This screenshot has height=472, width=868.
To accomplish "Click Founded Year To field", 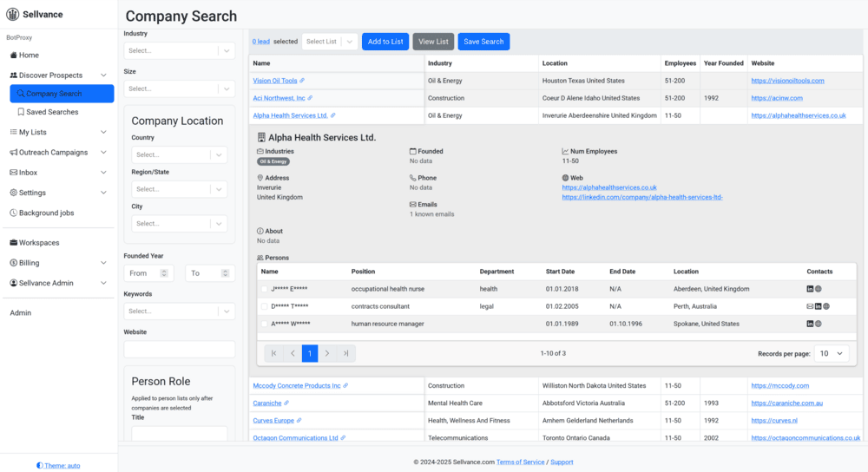I will pyautogui.click(x=210, y=273).
